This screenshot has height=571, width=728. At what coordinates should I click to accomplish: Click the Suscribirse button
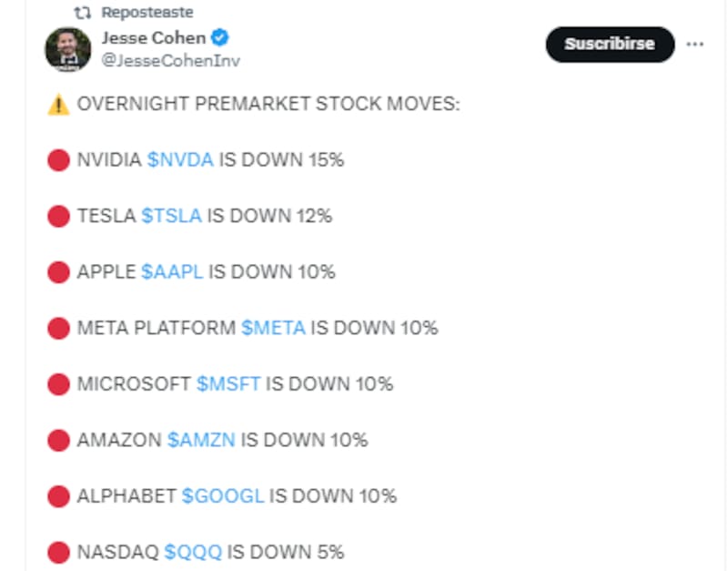(610, 44)
